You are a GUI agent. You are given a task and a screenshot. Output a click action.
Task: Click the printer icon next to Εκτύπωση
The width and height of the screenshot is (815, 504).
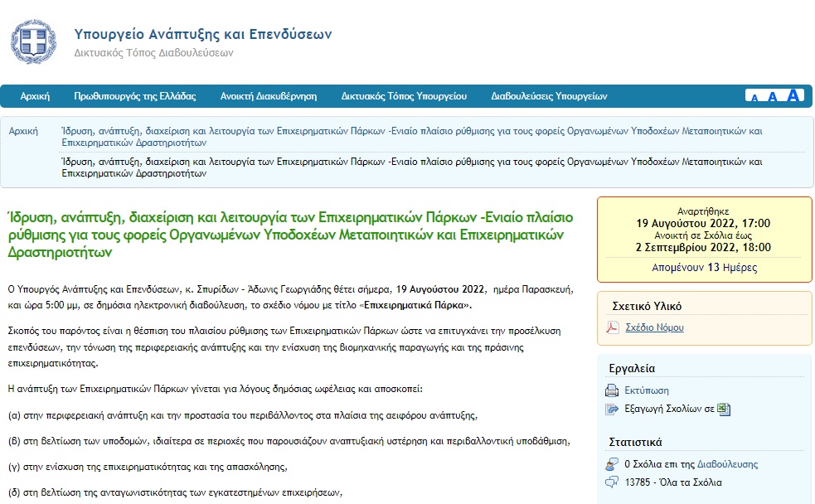click(613, 390)
